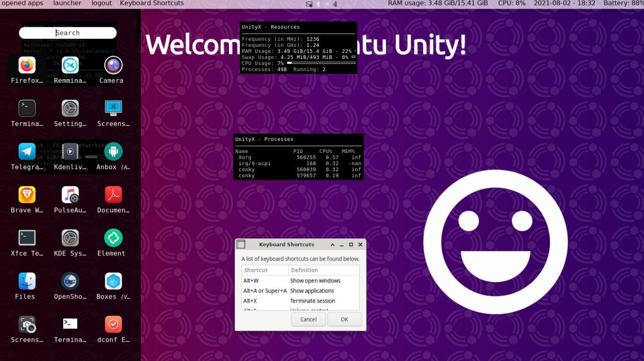Open the "opened apps" panel item

pos(23,3)
